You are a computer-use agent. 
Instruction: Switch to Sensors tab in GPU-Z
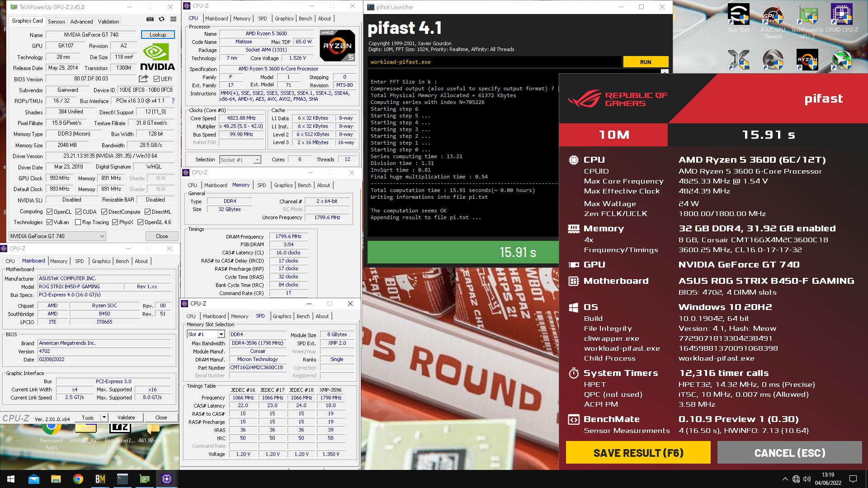tap(57, 21)
